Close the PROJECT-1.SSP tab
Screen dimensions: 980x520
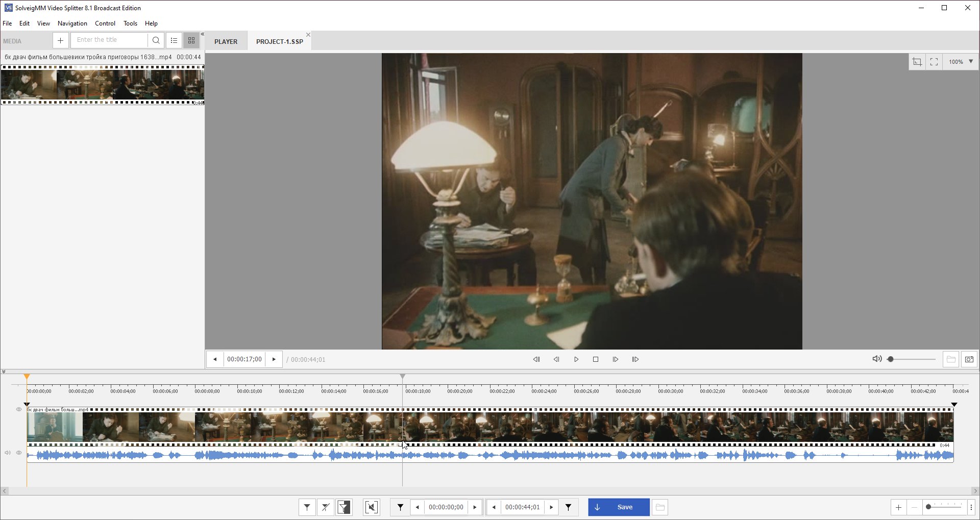click(x=308, y=35)
